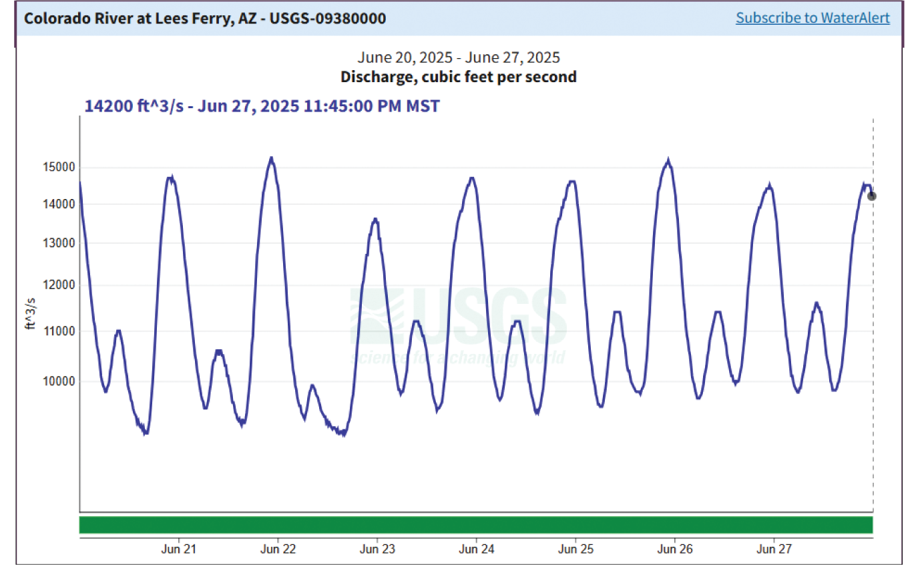Image resolution: width=924 pixels, height=565 pixels.
Task: Click the 14200 ft^3/s reading text
Action: point(262,106)
